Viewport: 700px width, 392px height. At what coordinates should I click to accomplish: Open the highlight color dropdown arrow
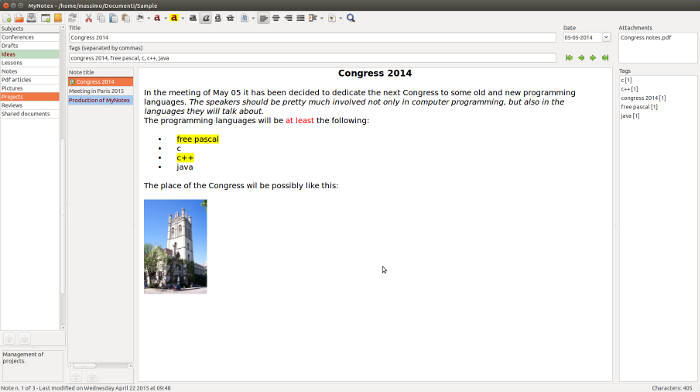point(182,18)
